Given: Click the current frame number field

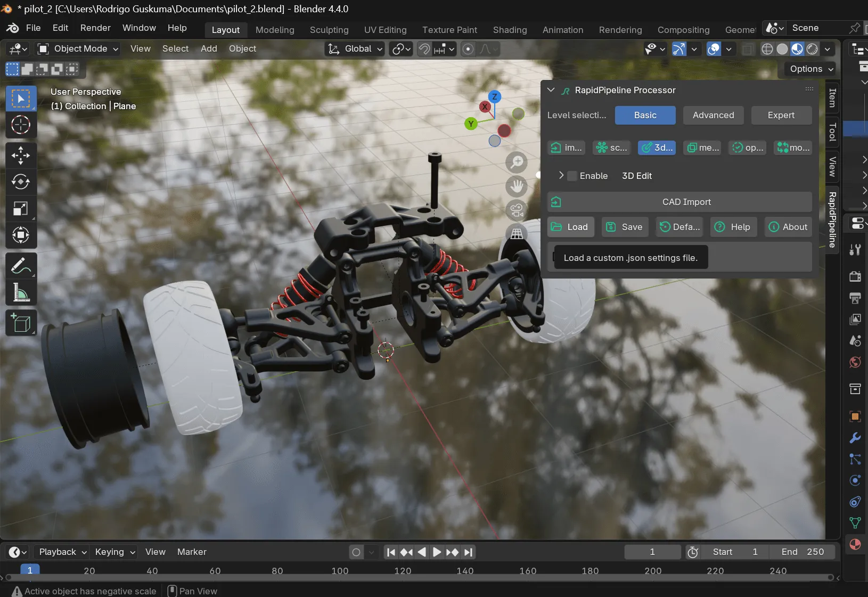Looking at the screenshot, I should click(652, 552).
